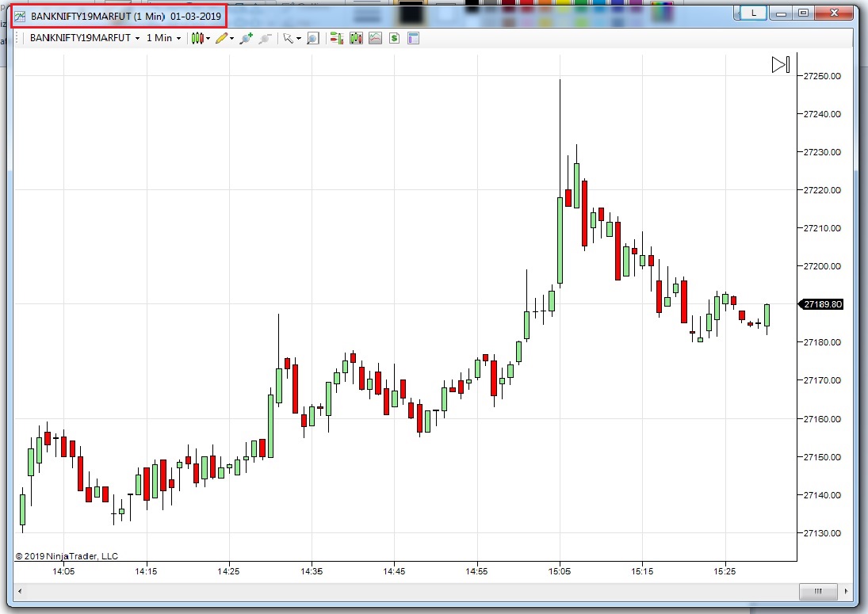
Task: Click the 27220.00 price axis label
Action: (x=822, y=190)
